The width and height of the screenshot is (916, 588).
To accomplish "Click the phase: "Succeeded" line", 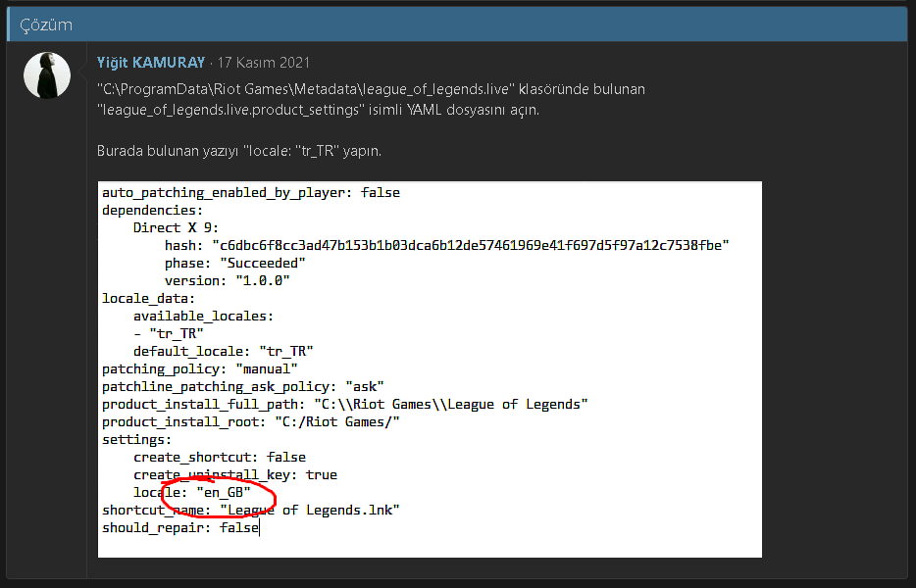I will click(x=234, y=264).
